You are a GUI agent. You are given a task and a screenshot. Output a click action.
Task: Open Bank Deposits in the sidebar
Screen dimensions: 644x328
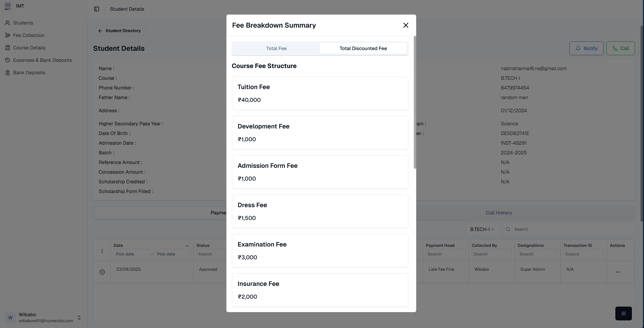click(x=29, y=73)
